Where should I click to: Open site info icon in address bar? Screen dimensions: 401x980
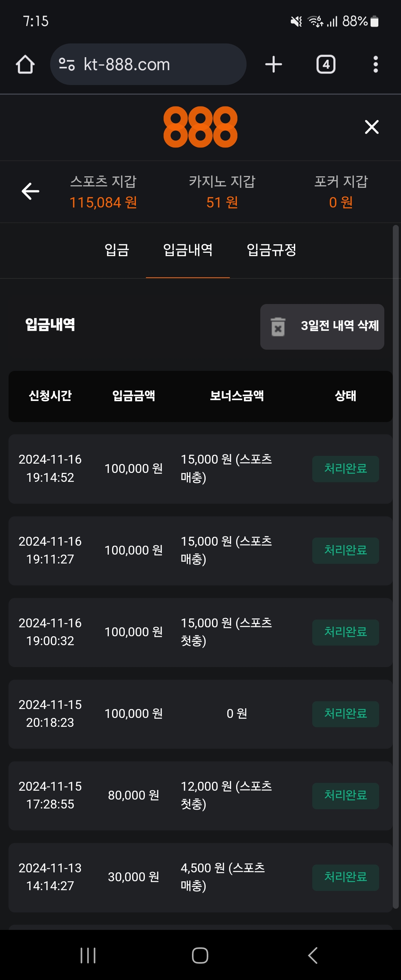click(x=67, y=64)
